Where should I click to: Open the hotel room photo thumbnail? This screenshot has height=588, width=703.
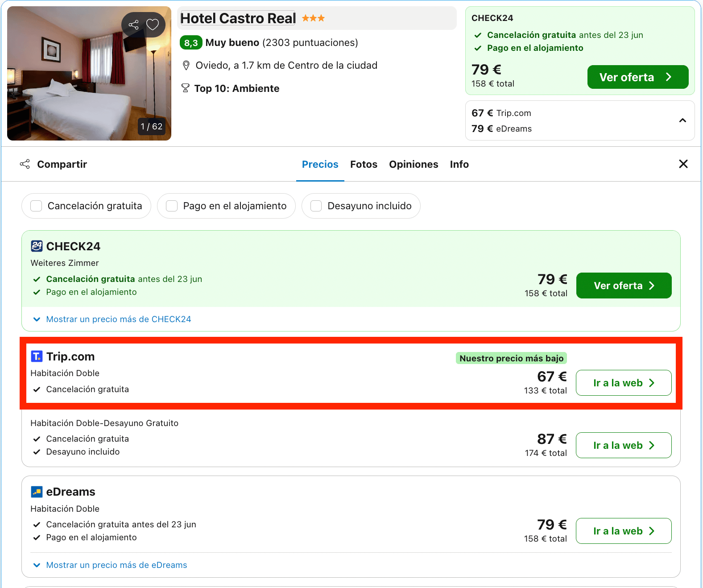(x=89, y=73)
